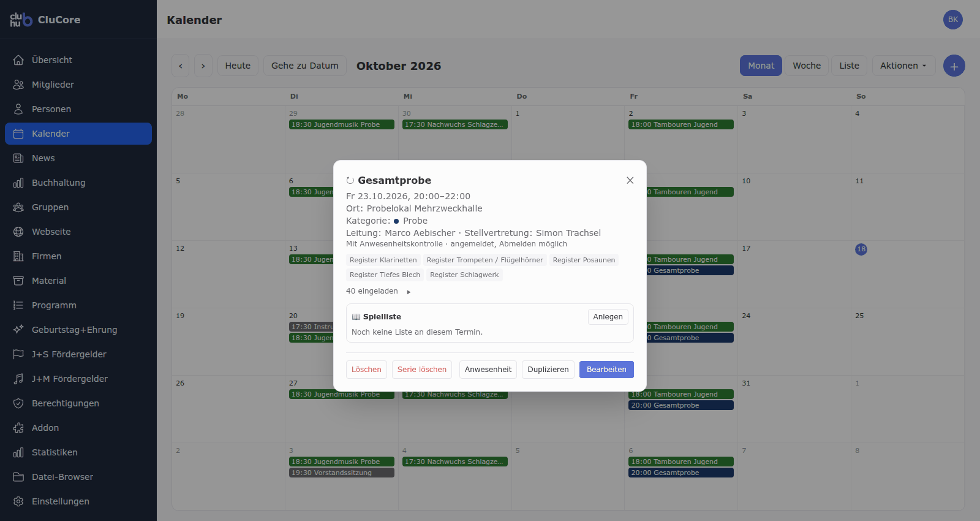Screen dimensions: 980x521
Task: Click the Löschen button
Action: click(366, 370)
